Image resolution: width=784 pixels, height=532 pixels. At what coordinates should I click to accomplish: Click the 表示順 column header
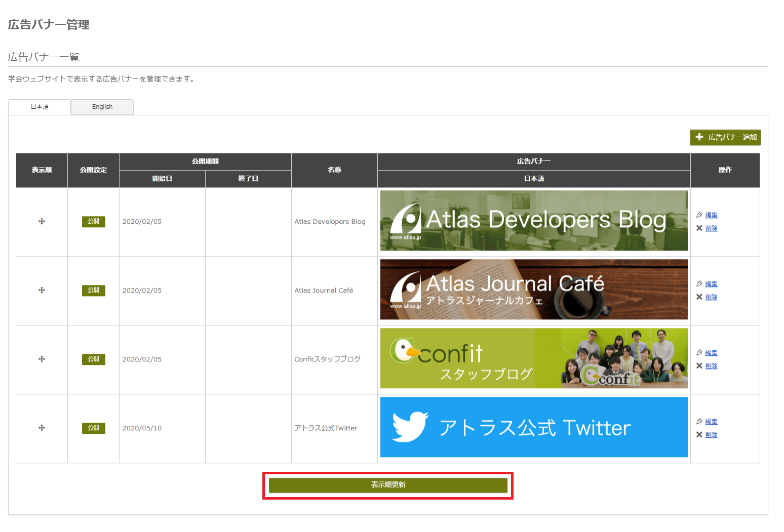click(x=42, y=170)
